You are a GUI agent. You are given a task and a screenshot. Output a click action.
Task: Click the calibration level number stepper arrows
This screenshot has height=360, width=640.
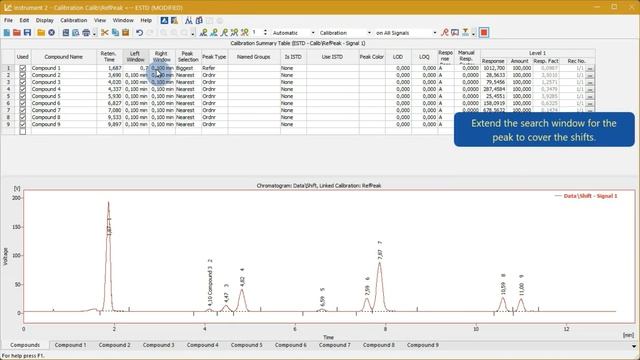pos(265,33)
